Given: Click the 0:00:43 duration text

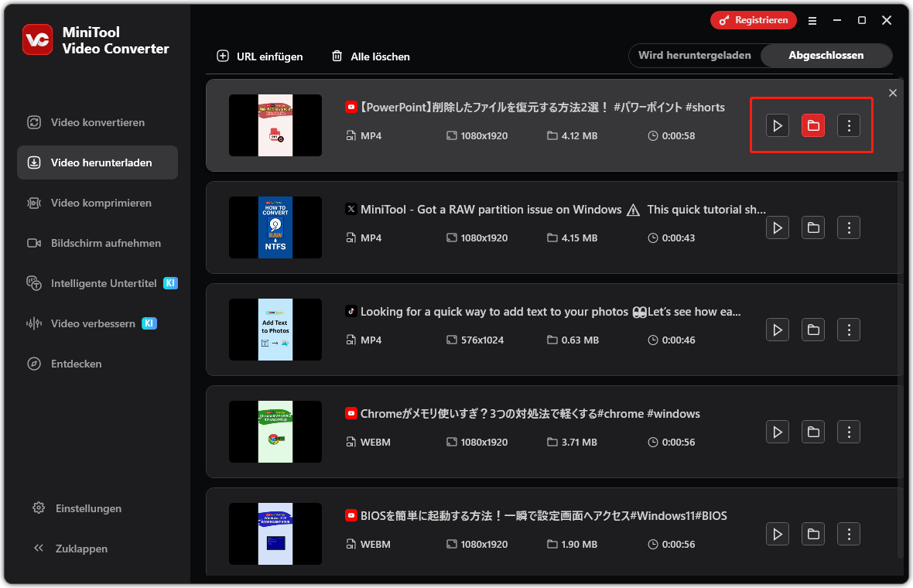Looking at the screenshot, I should 679,238.
